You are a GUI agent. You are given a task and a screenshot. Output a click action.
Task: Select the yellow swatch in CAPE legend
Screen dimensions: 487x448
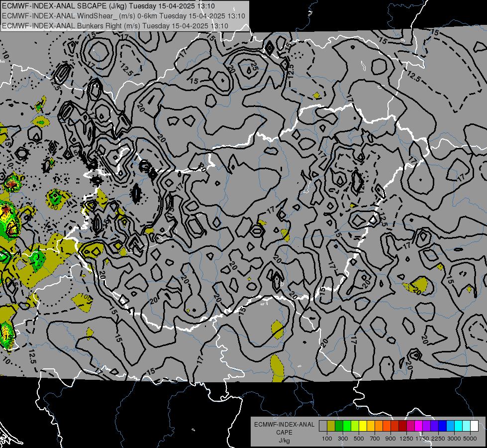[x=363, y=426]
